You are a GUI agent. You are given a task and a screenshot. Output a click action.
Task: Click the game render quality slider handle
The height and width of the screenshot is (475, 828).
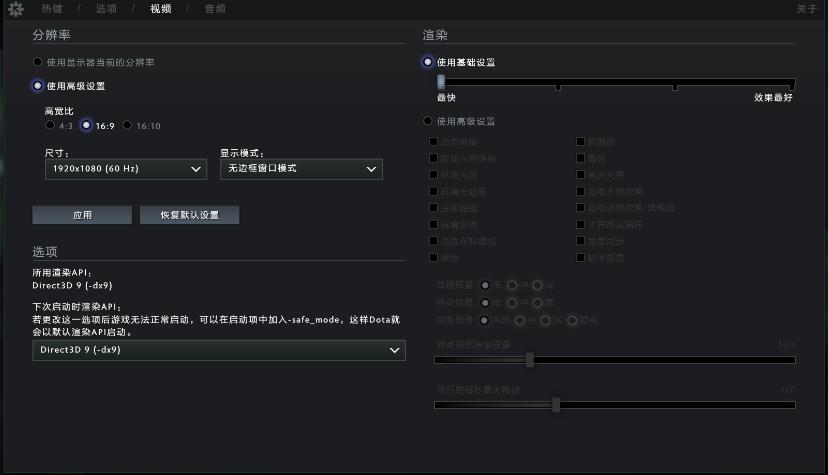pos(530,360)
